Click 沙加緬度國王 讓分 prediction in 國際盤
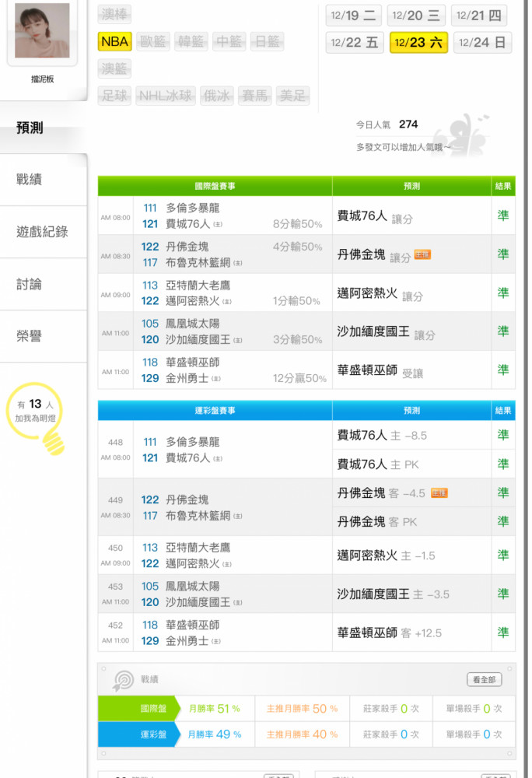Viewport: 532px width, 778px height. click(x=387, y=332)
